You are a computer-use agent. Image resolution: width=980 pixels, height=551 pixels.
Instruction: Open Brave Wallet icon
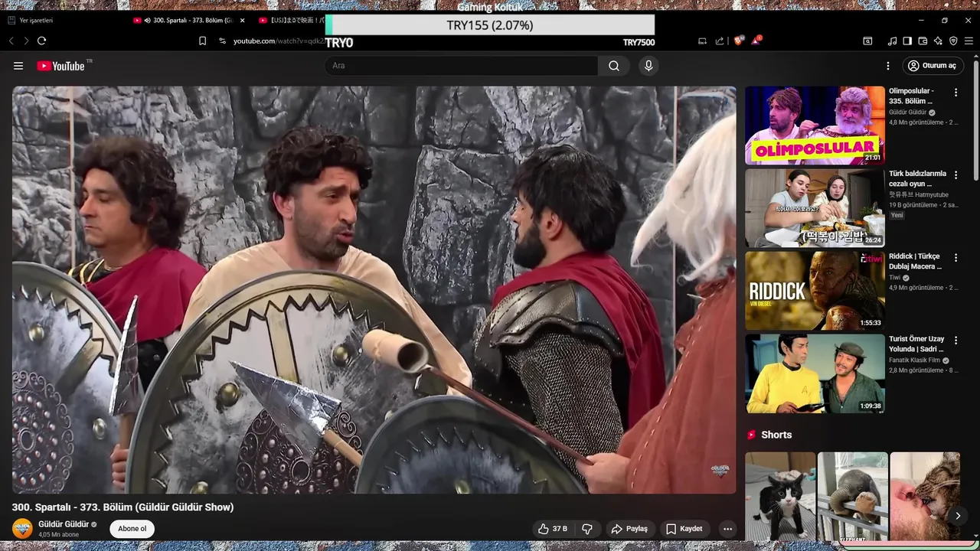pos(923,41)
